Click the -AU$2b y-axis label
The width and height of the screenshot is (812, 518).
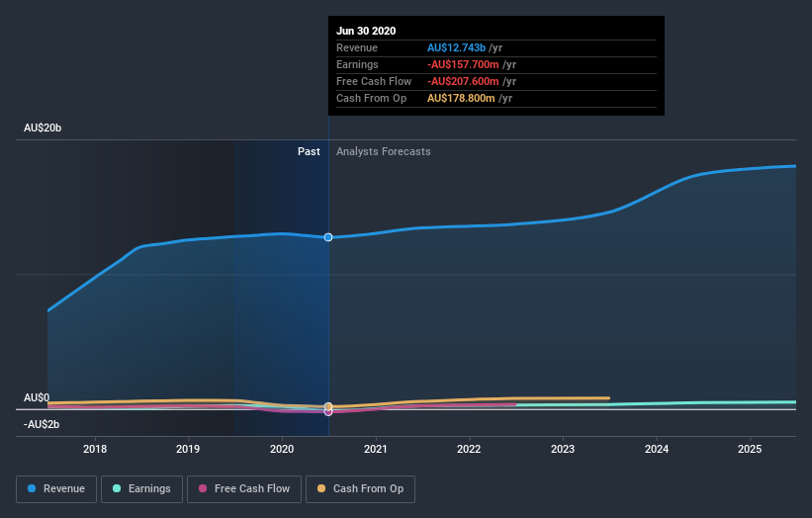pos(42,424)
